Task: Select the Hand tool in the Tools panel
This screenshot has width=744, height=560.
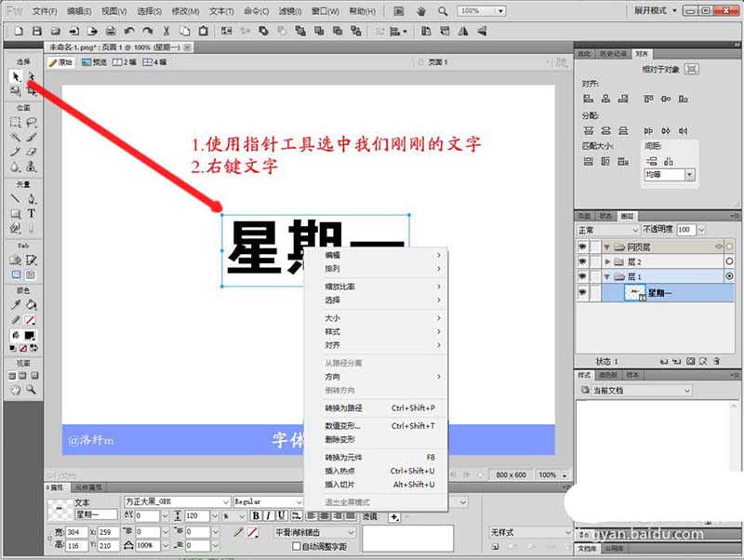Action: (16, 390)
